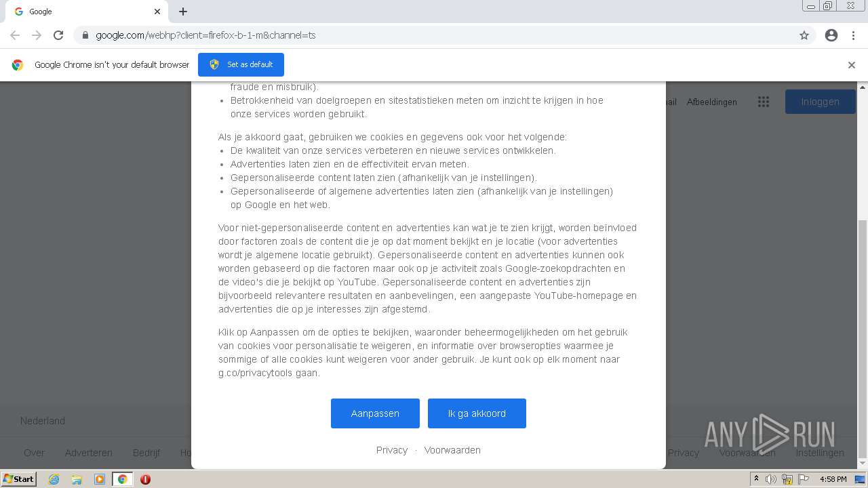Click the Over footer link

pos(34,453)
